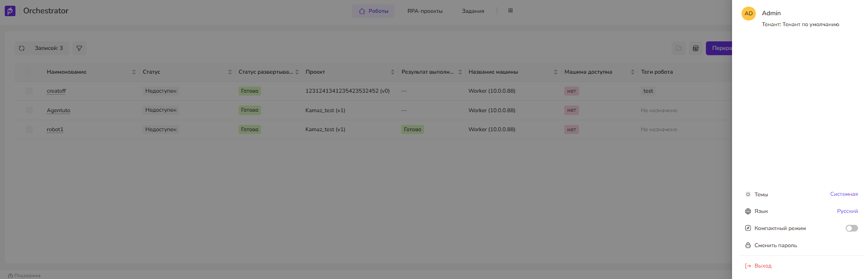Screen dimensions: 868x279
Task: Check the box for robot creatoff
Action: point(29,91)
